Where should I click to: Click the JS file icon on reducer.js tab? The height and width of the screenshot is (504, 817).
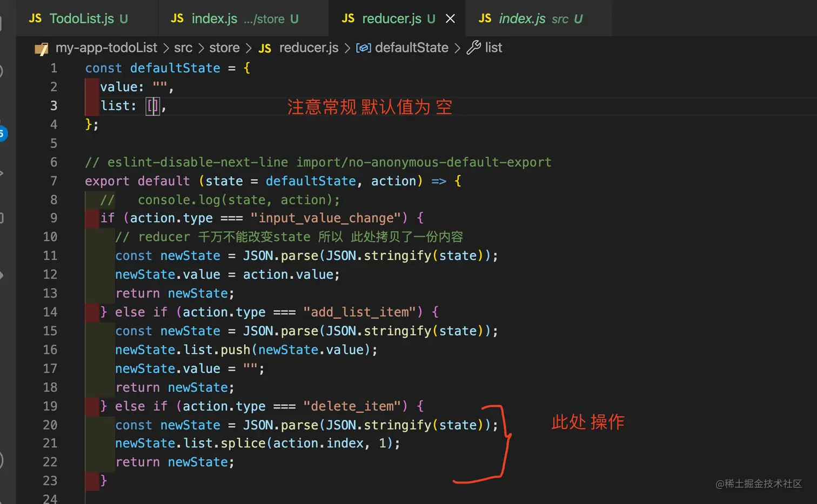coord(348,18)
